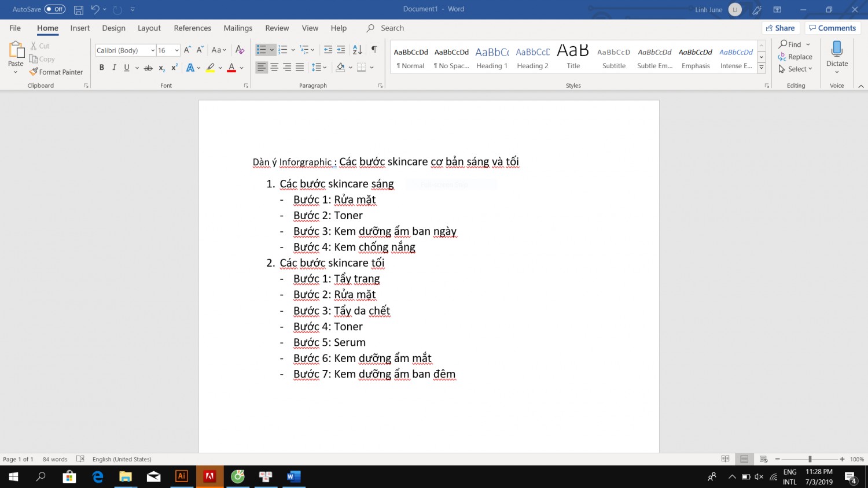Click the red font color swatch

[231, 68]
